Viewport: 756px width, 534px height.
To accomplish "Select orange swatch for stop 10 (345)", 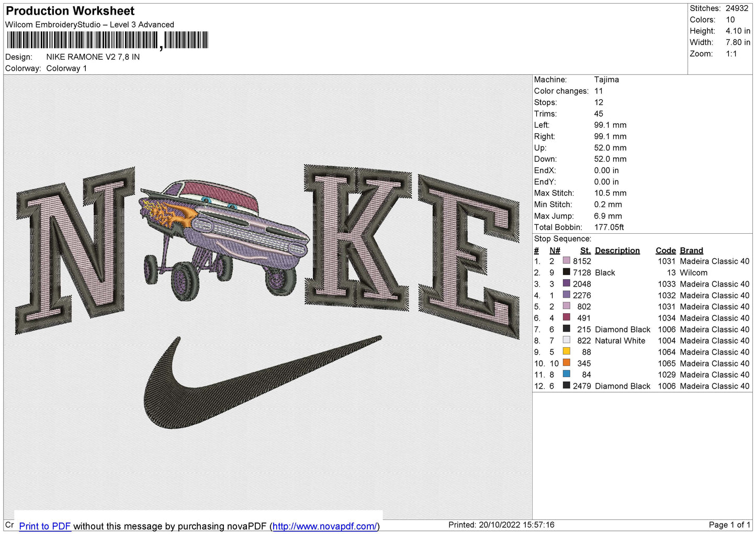I will 566,363.
